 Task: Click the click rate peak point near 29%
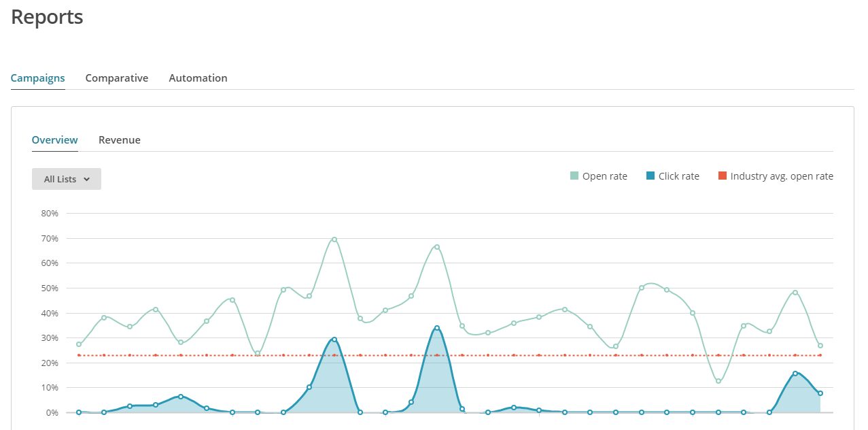(x=334, y=340)
